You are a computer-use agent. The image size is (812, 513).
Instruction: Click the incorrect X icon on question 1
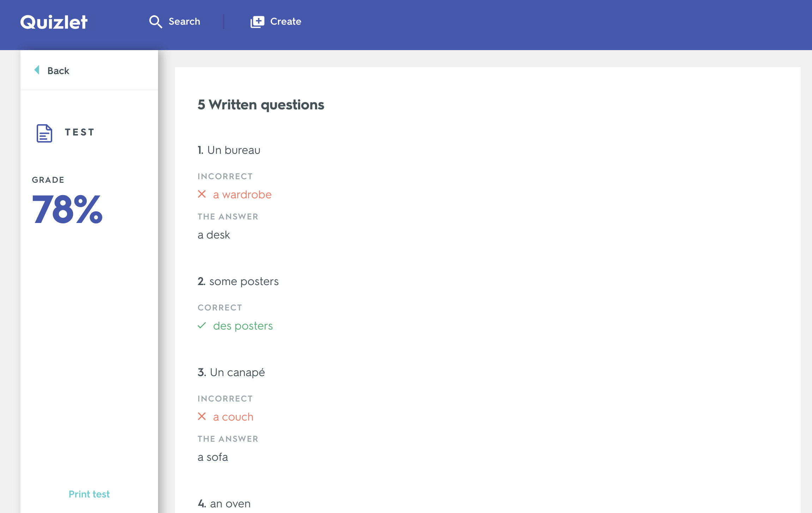(202, 194)
